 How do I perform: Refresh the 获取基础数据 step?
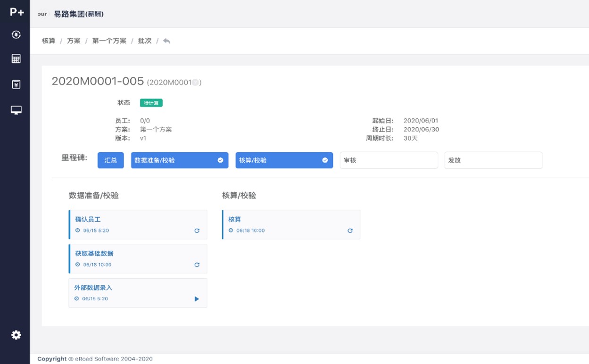pyautogui.click(x=197, y=265)
